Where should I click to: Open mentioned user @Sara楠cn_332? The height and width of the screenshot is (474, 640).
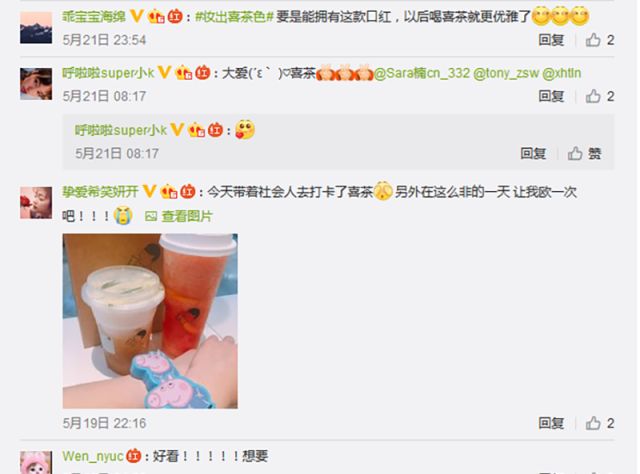pyautogui.click(x=422, y=73)
